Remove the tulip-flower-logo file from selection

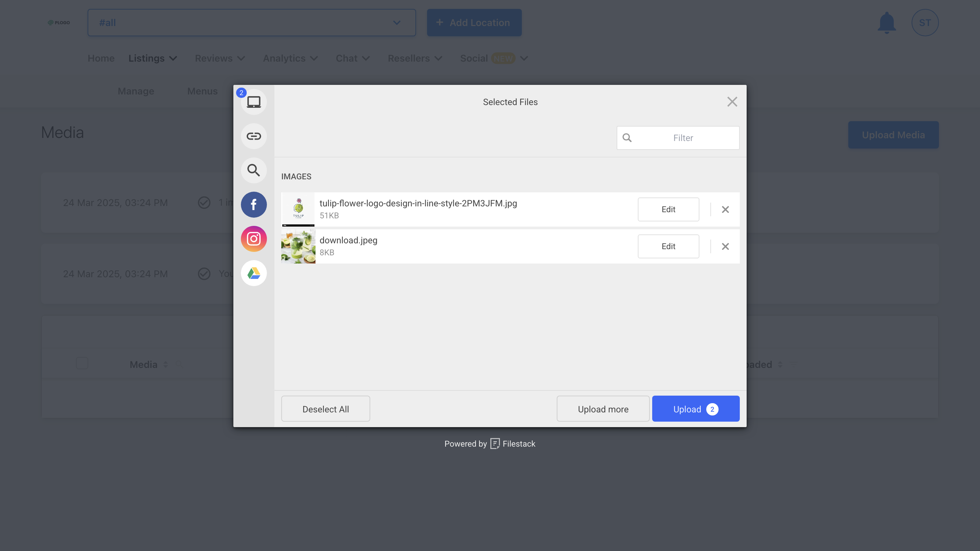[725, 209]
